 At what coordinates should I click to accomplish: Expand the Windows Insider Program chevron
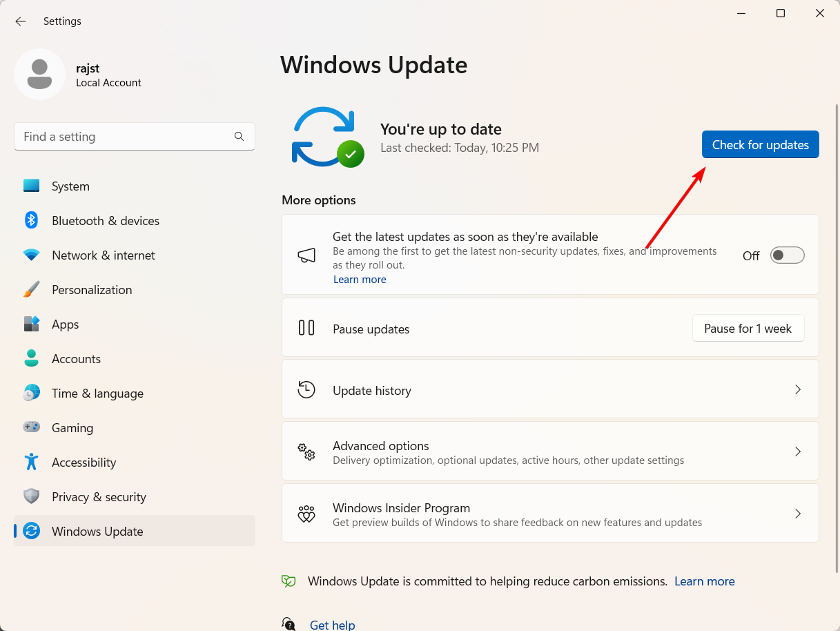797,514
